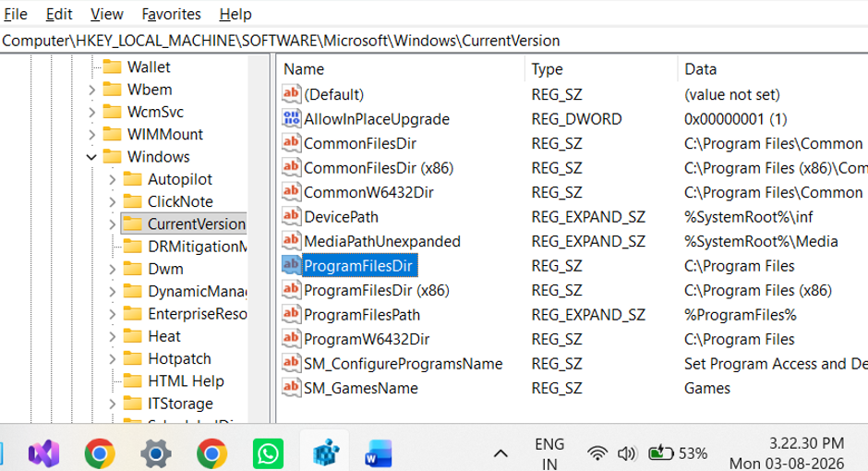Select the Dwm tree key
Viewport: 868px width, 471px height.
(x=165, y=269)
